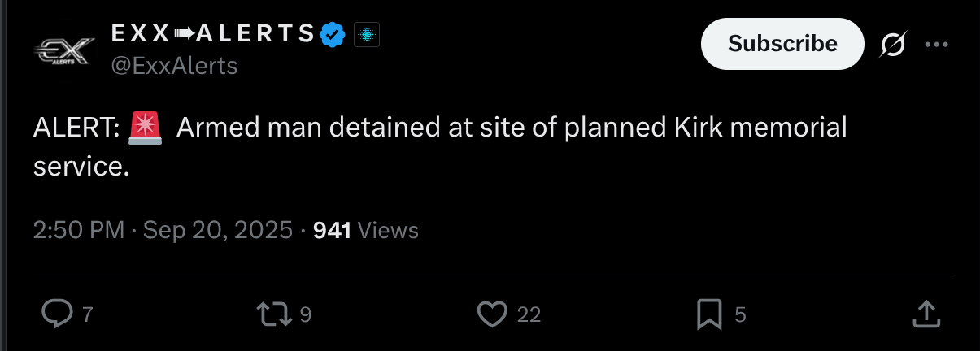Click the repost arrows icon
The height and width of the screenshot is (351, 980).
[273, 314]
